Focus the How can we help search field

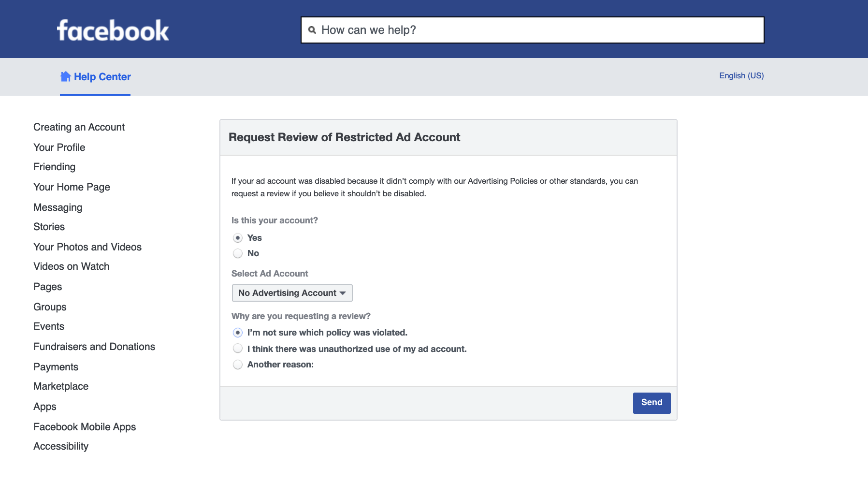coord(532,30)
